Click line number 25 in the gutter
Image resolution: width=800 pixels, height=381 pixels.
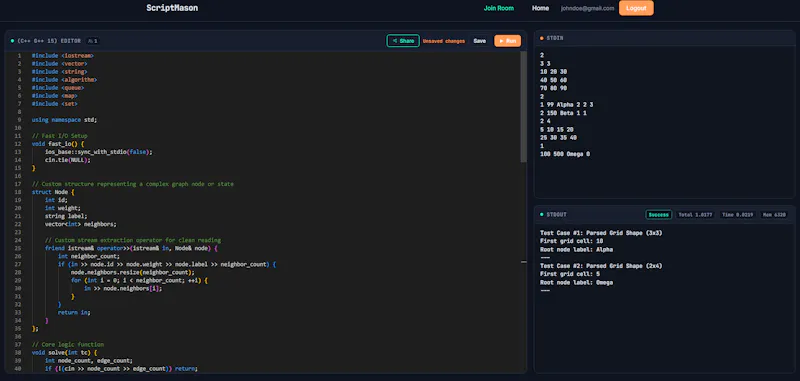pos(18,248)
